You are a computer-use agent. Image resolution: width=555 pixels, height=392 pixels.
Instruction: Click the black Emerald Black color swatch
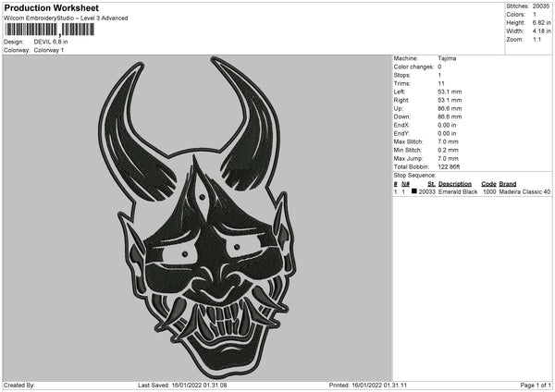pyautogui.click(x=413, y=191)
